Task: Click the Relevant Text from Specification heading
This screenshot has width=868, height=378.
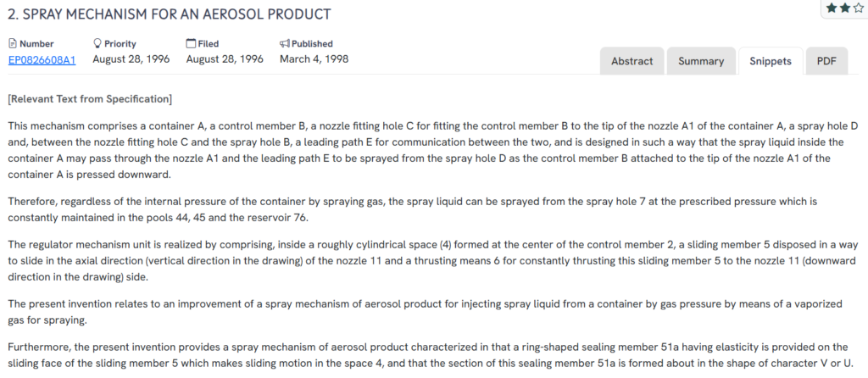Action: 90,99
